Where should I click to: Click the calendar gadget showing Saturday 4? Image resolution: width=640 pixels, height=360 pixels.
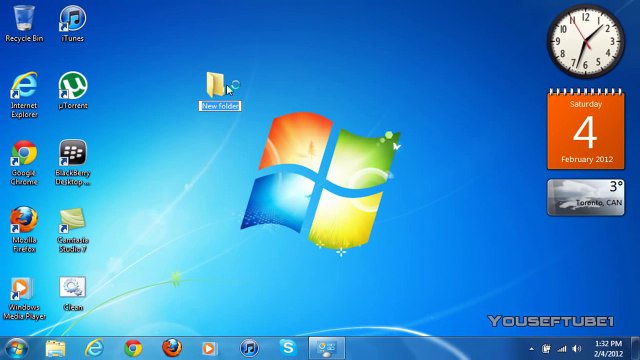pos(586,130)
